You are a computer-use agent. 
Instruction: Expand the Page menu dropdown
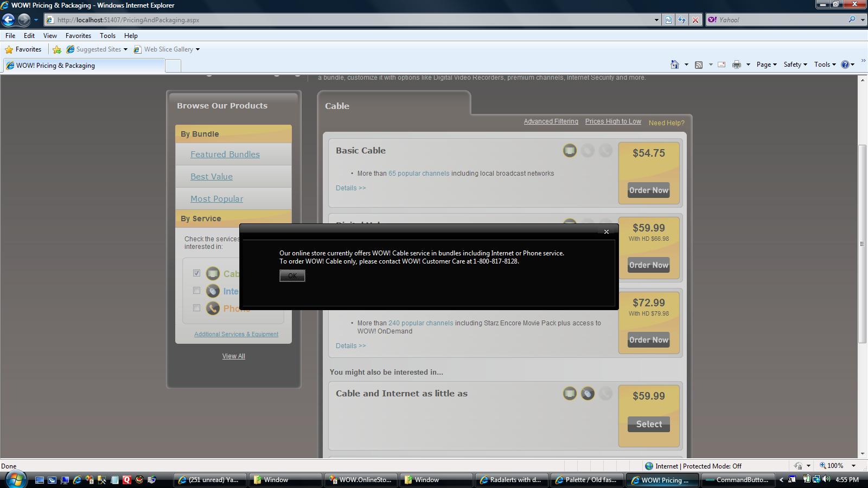tap(767, 65)
